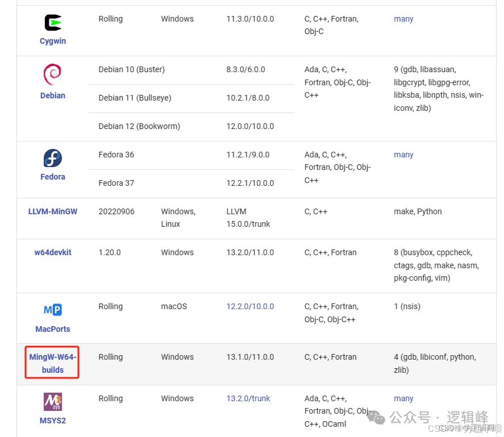
Task: Open the Fedora link
Action: click(x=53, y=177)
